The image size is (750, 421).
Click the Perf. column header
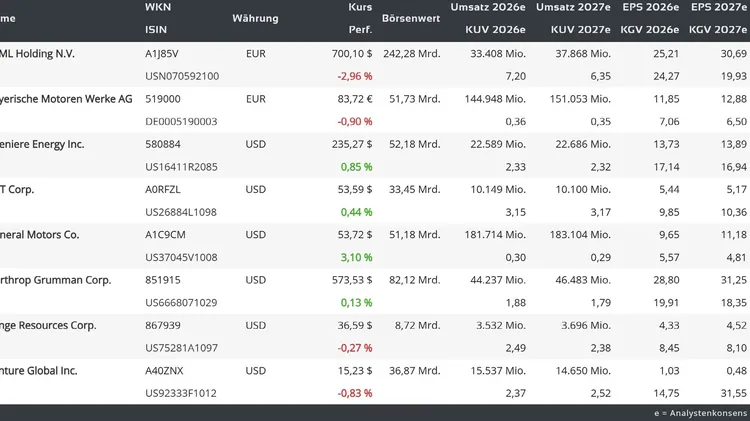coord(360,30)
